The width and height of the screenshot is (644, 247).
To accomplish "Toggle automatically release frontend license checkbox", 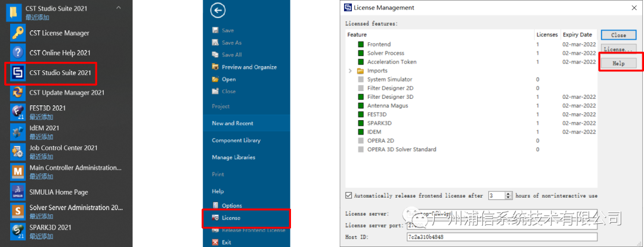I will click(x=349, y=195).
